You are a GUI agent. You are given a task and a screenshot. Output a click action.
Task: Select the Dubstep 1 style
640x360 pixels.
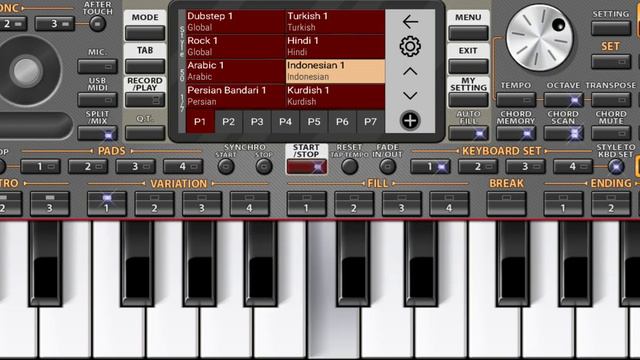coord(236,22)
